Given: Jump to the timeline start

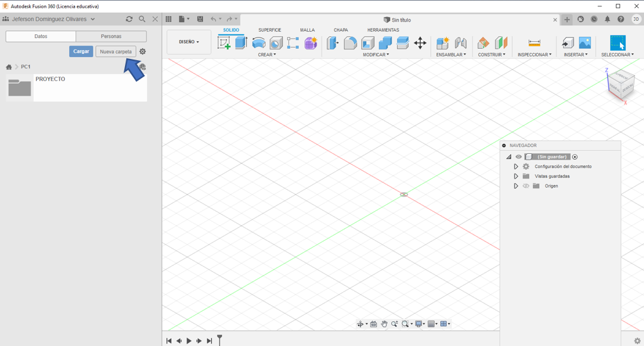Looking at the screenshot, I should coord(169,341).
